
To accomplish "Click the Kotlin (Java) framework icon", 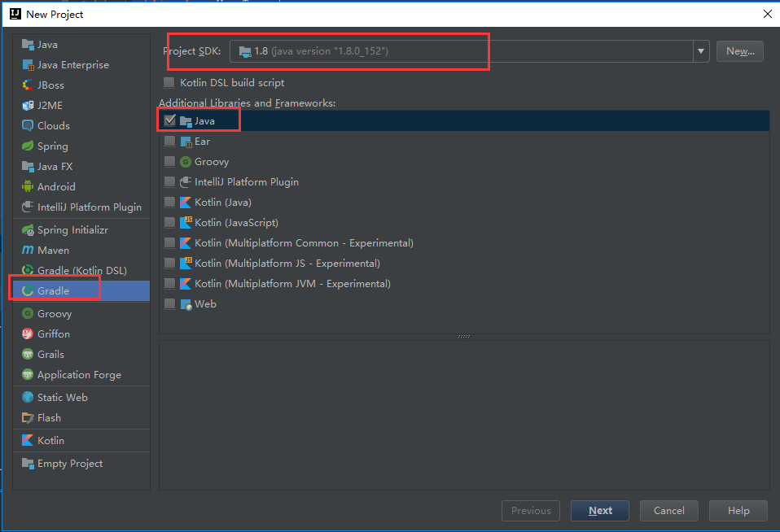I will 186,203.
